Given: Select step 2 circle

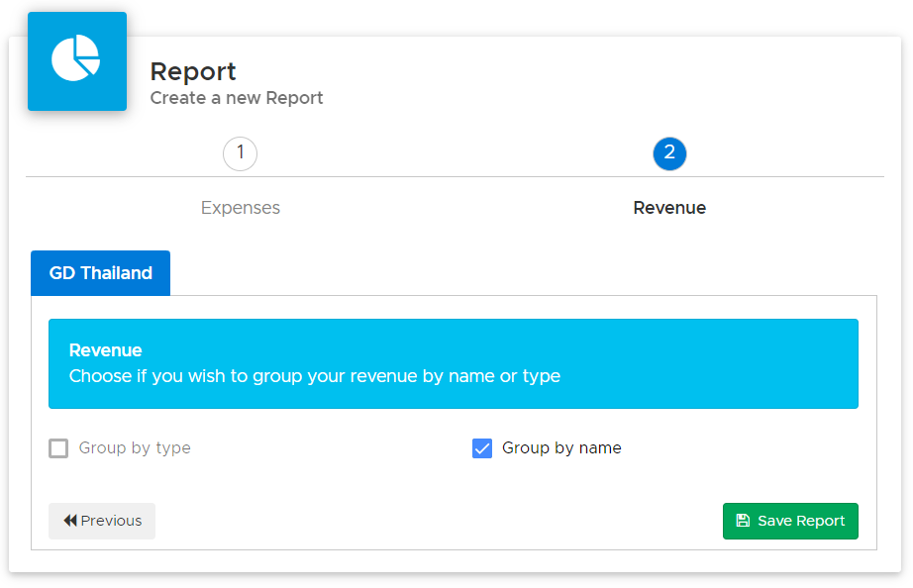Looking at the screenshot, I should 669,153.
